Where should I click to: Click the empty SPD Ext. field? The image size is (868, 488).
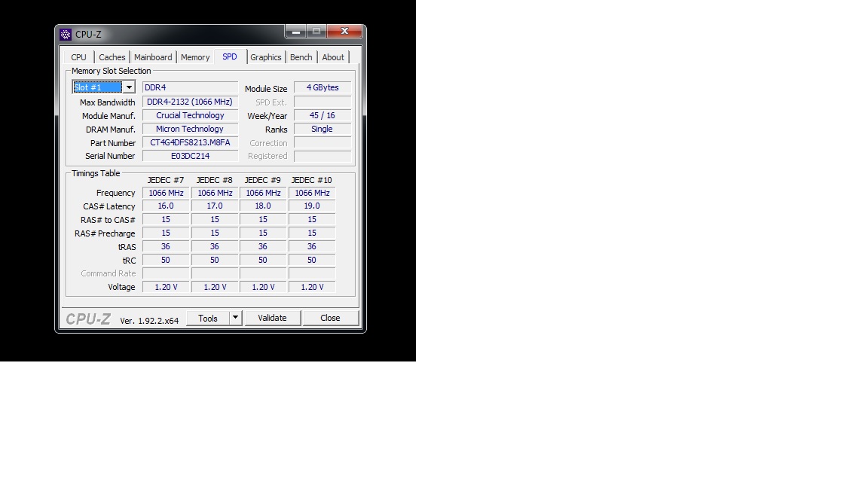pyautogui.click(x=322, y=102)
